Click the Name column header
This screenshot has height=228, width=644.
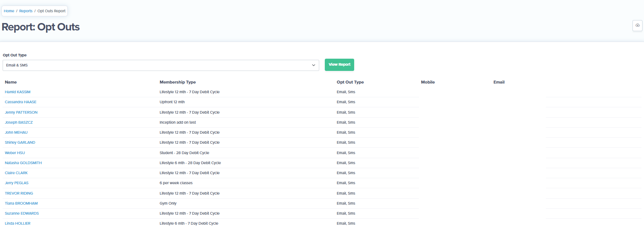(11, 82)
